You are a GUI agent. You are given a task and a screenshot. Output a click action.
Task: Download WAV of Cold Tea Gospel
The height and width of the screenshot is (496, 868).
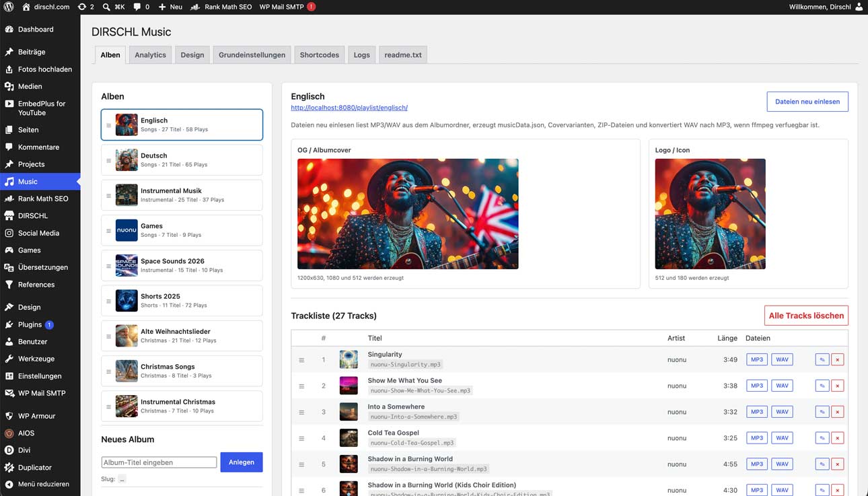point(782,438)
